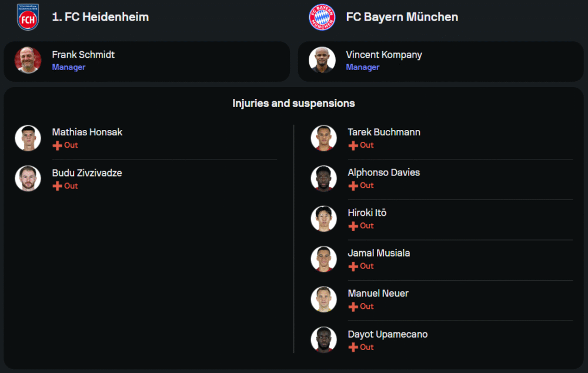Select Jamal Musiala's player avatar

323,259
